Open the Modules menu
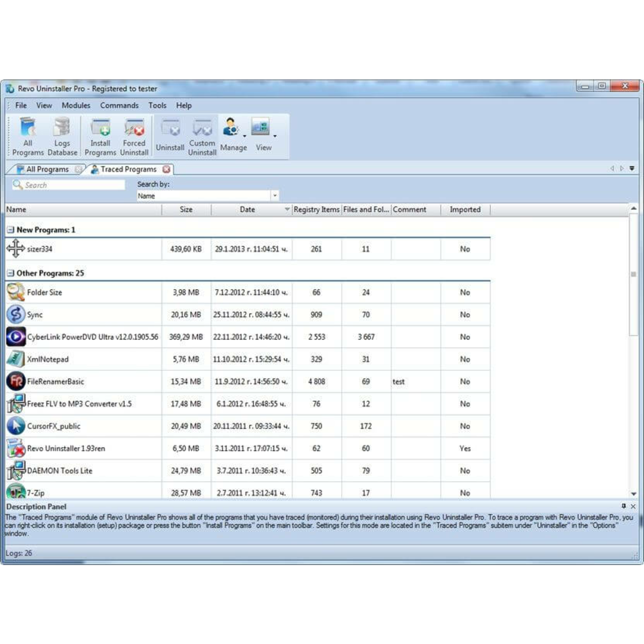 (76, 105)
